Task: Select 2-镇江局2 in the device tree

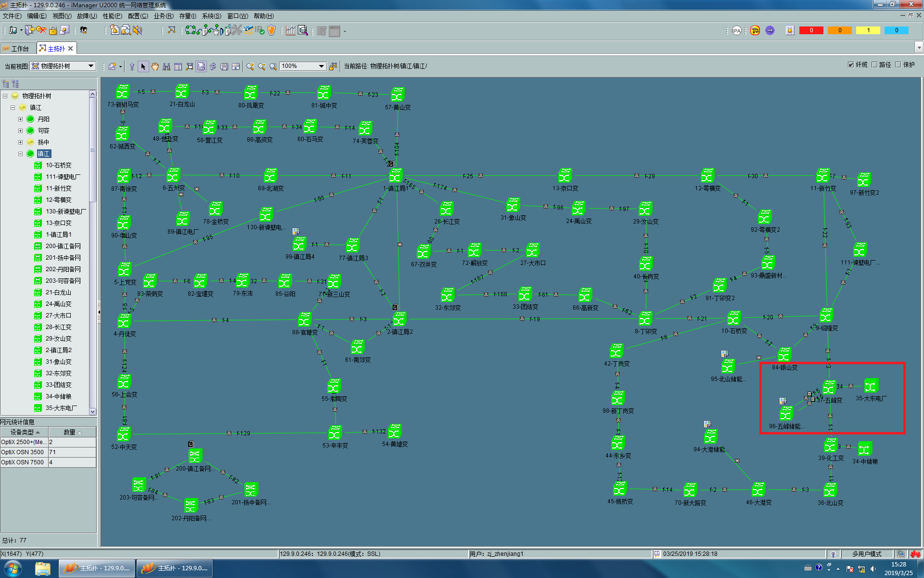Action: coord(58,350)
